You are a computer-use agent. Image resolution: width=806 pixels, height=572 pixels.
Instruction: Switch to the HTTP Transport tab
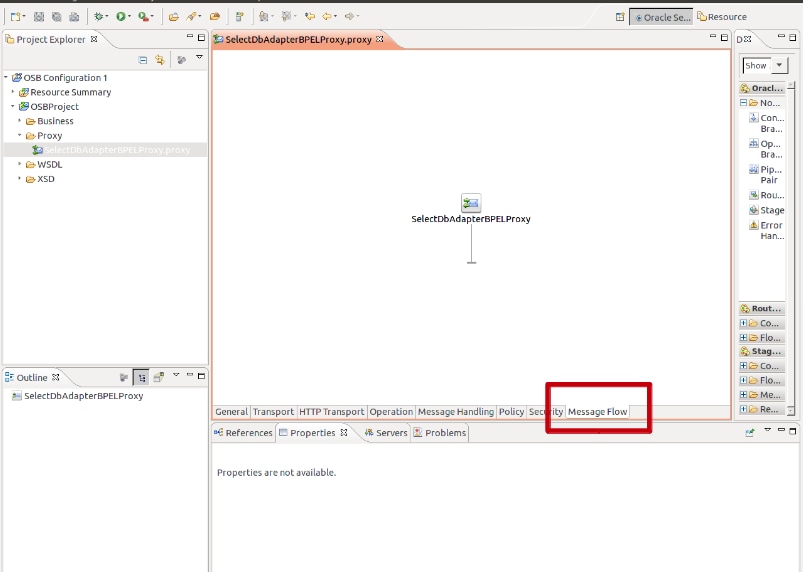click(x=332, y=412)
